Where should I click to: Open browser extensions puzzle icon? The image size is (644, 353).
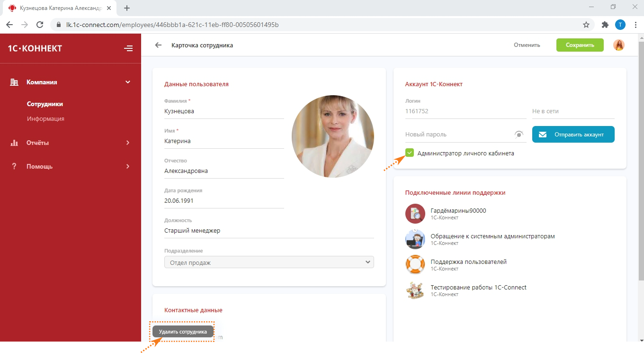[605, 25]
